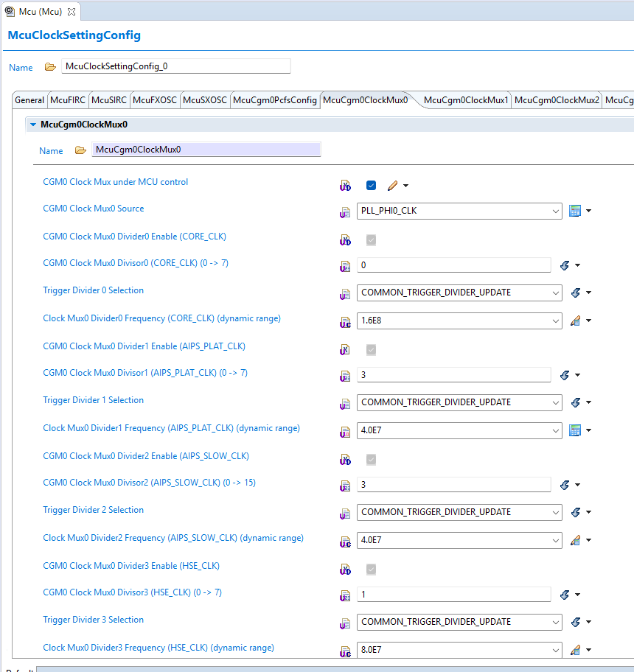Screen dimensions: 634x672
Task: Click parameter type icon for CGM0 Clock Mux0 Source
Action: 345,212
